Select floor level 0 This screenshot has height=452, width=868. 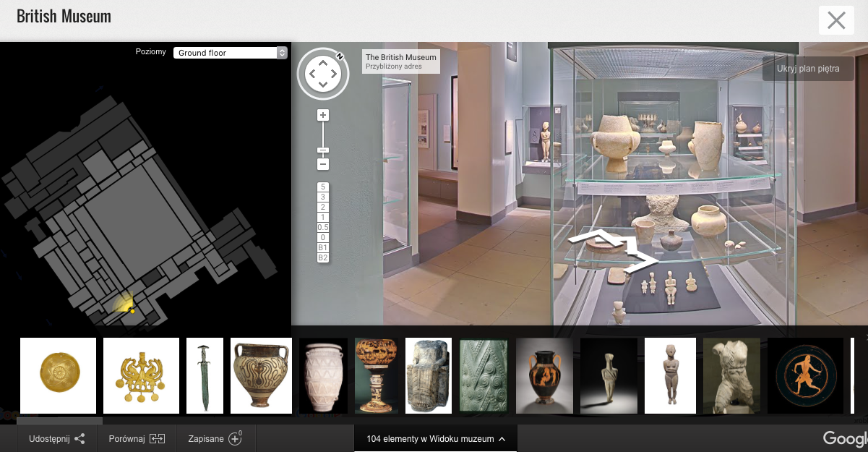click(323, 237)
